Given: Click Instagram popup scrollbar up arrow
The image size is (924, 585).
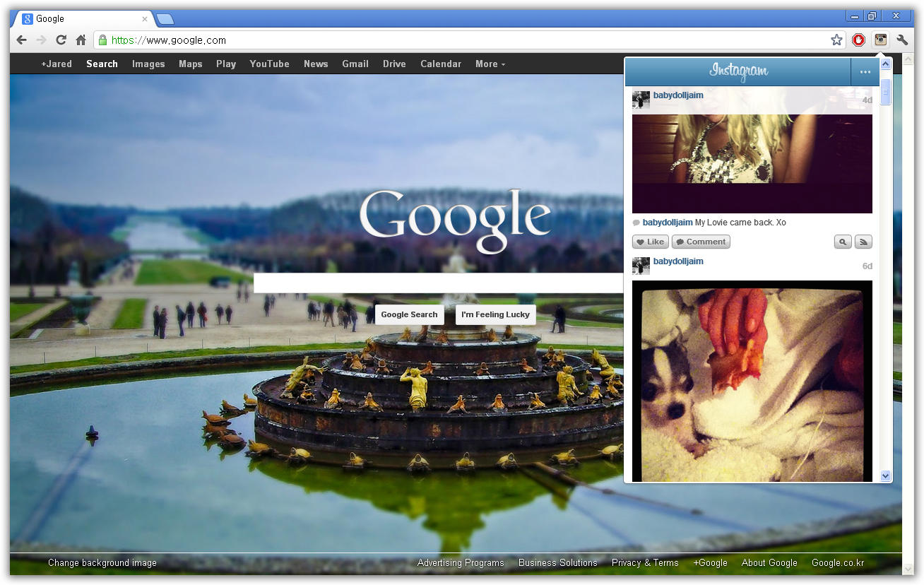Looking at the screenshot, I should click(886, 64).
